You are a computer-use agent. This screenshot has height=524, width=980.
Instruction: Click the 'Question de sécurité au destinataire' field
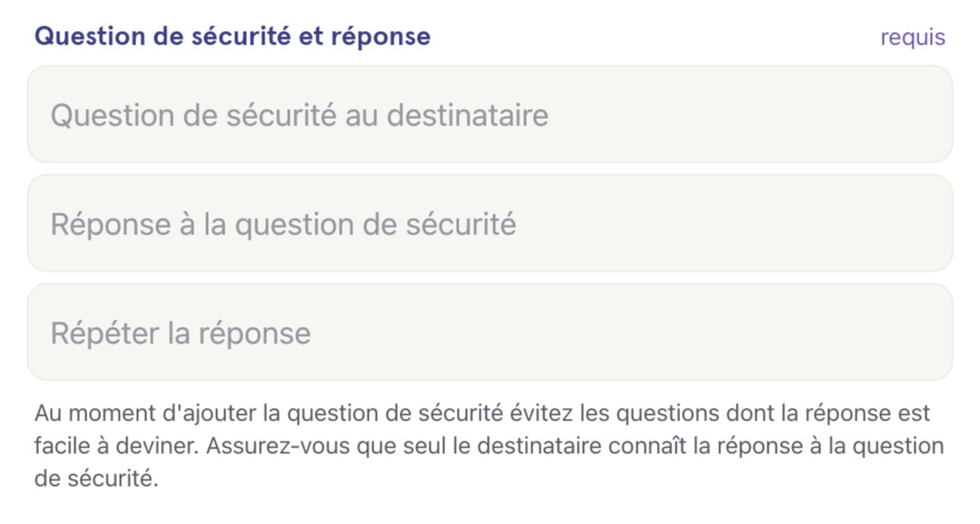point(490,114)
